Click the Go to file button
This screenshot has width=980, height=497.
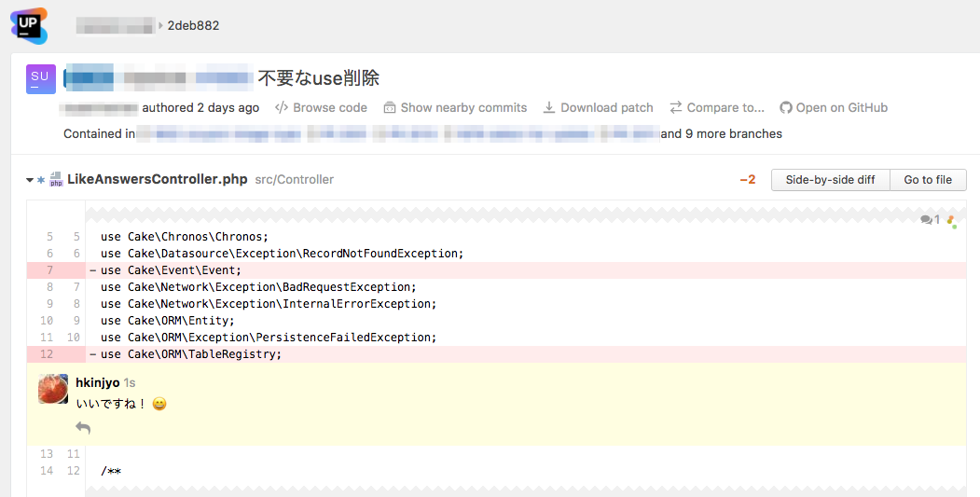click(928, 179)
